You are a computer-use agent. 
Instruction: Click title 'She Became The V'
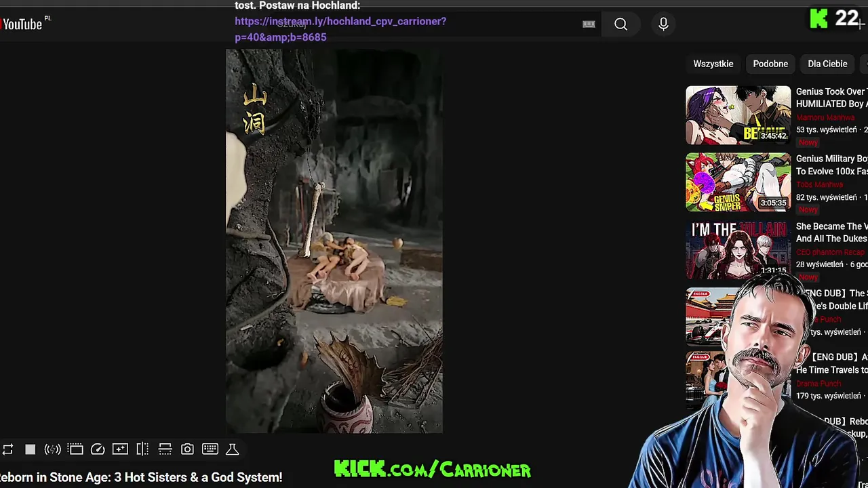point(831,232)
